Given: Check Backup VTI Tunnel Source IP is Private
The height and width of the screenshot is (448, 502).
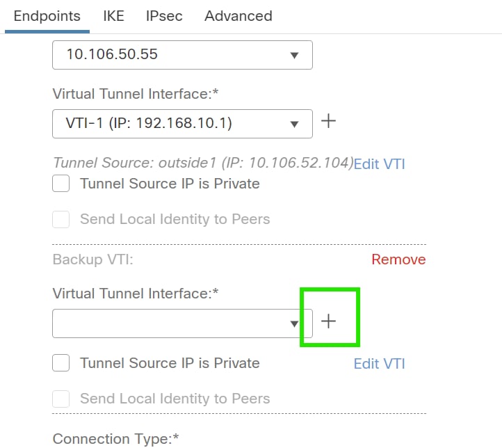Looking at the screenshot, I should pos(61,363).
